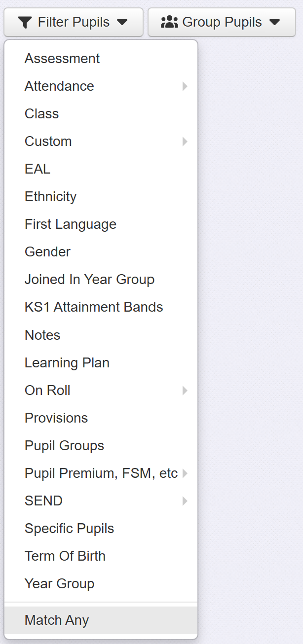This screenshot has height=644, width=303.
Task: Filter pupils by Gender
Action: [x=48, y=252]
